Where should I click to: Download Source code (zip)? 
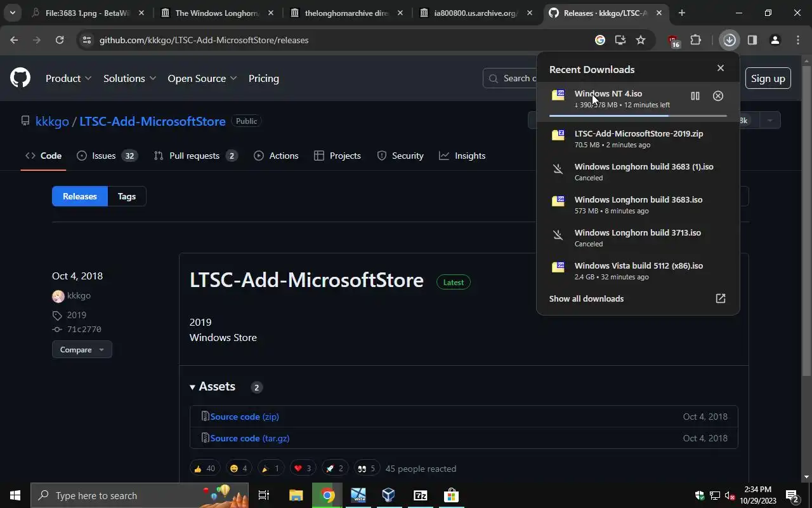tap(244, 417)
